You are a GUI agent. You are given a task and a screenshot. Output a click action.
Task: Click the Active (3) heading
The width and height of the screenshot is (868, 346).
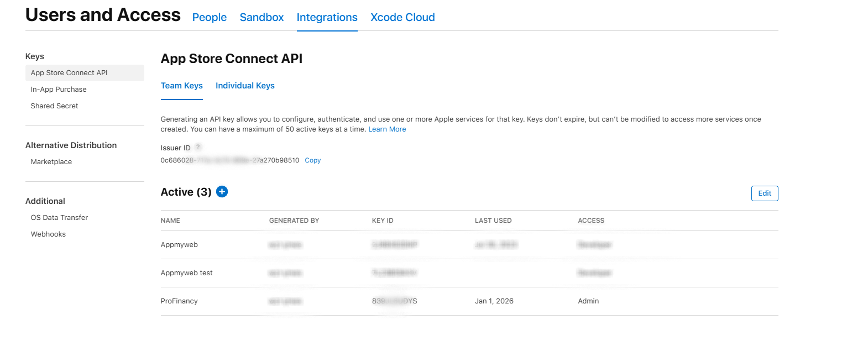click(186, 192)
